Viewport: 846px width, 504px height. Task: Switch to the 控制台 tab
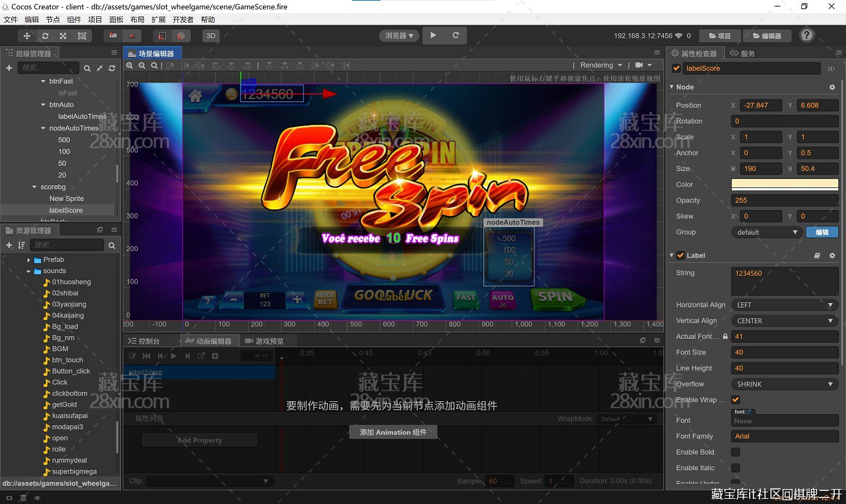[144, 341]
